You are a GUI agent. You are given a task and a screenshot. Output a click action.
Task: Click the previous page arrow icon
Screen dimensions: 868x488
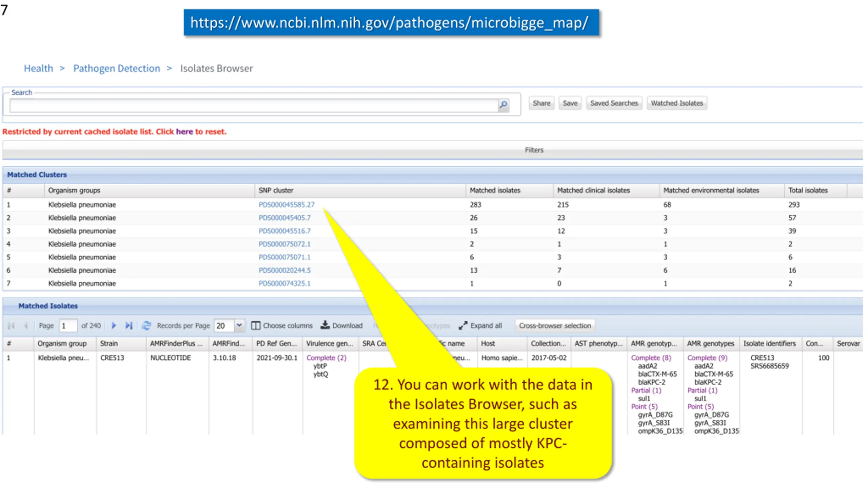pos(26,325)
